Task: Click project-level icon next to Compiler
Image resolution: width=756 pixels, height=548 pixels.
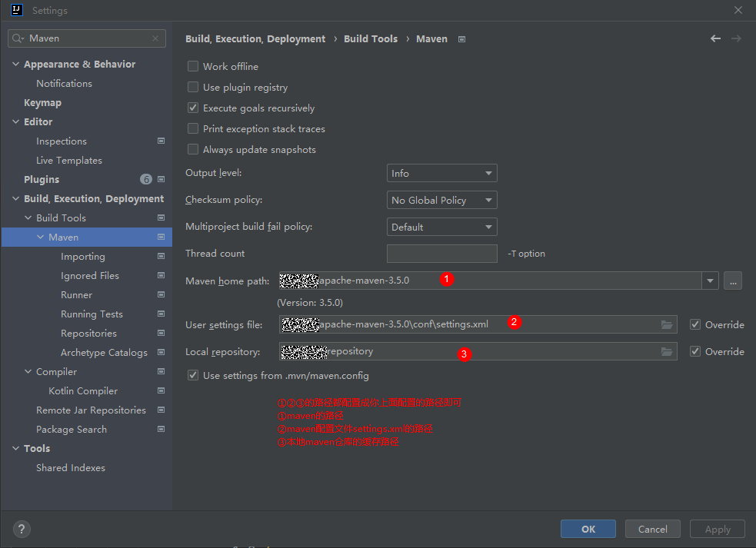Action: click(161, 371)
